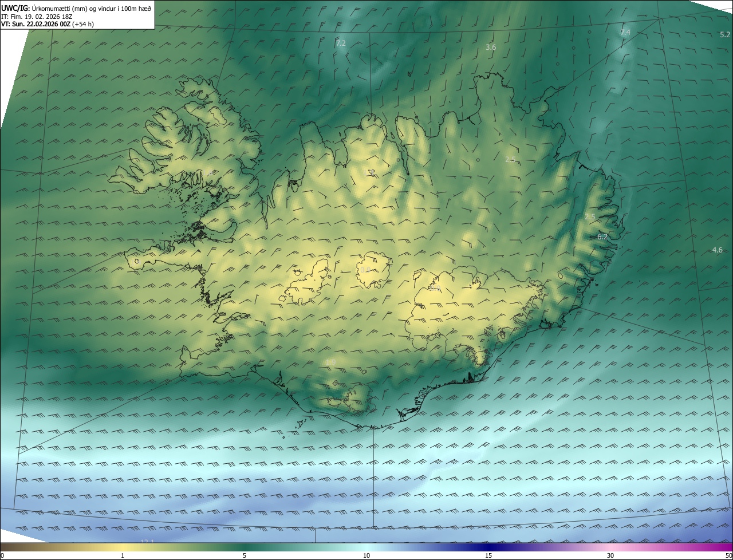Click the '0' tick label on the color scale
Image resolution: width=733 pixels, height=560 pixels.
(2, 555)
